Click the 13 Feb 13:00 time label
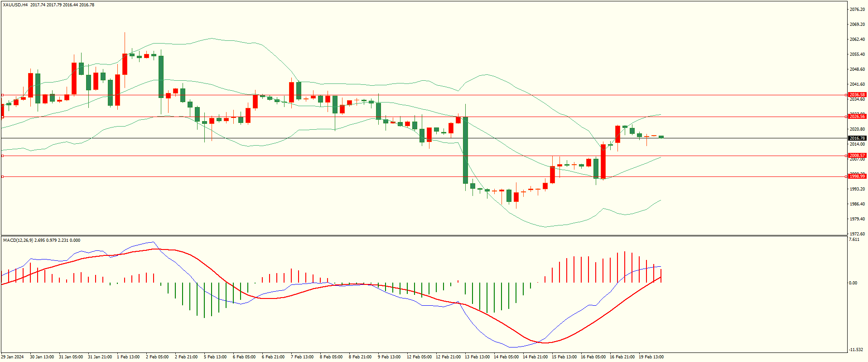This screenshot has height=362, width=868. click(477, 357)
